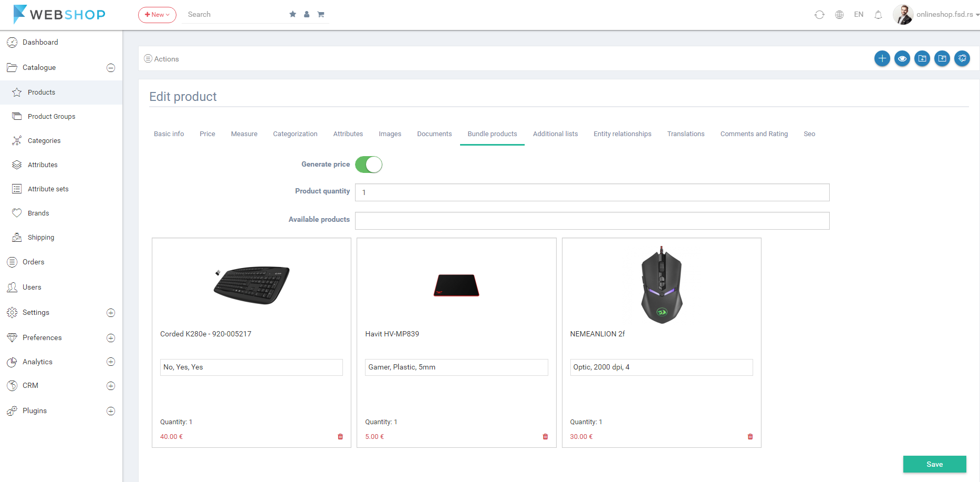Click the 'Optic, 2000 dpi, 4' attributes box
980x482 pixels.
pyautogui.click(x=662, y=367)
